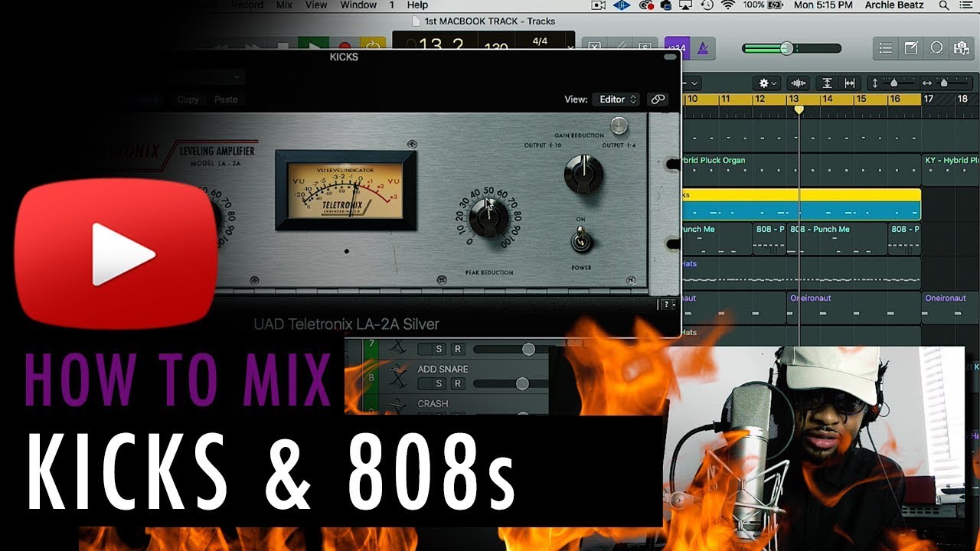980x551 pixels.
Task: Click the 4/4 time signature display
Action: (540, 41)
